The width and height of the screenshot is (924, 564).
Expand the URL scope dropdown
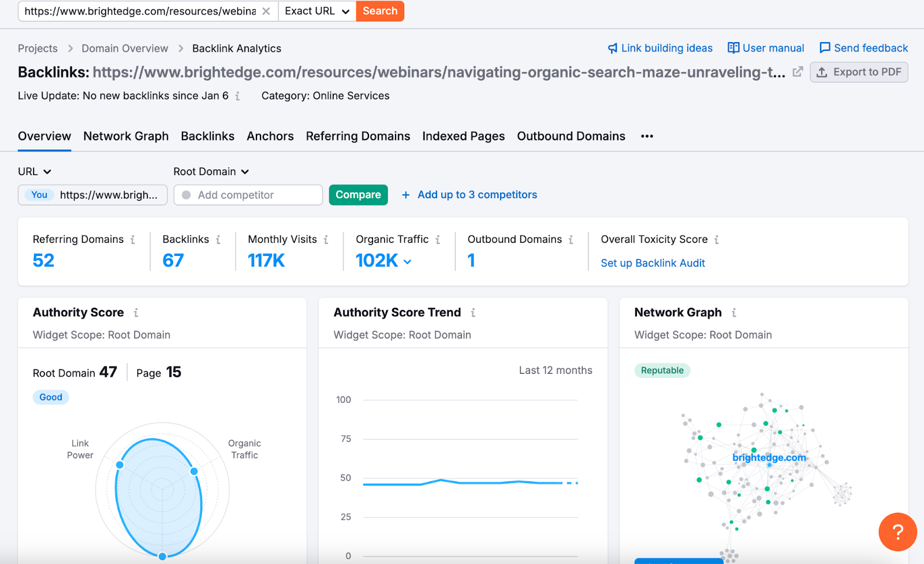click(35, 172)
